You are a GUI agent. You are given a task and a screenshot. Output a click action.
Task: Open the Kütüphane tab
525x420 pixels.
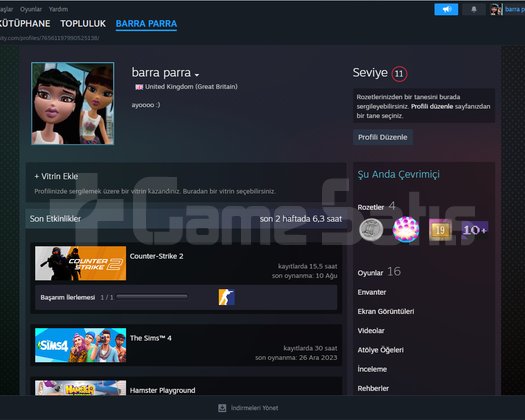point(24,23)
